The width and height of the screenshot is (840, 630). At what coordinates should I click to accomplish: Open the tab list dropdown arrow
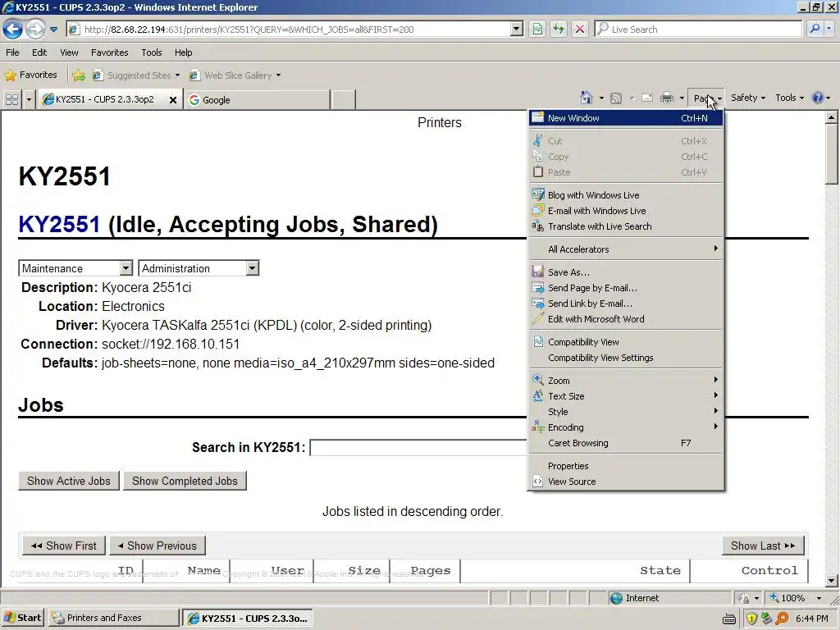29,99
